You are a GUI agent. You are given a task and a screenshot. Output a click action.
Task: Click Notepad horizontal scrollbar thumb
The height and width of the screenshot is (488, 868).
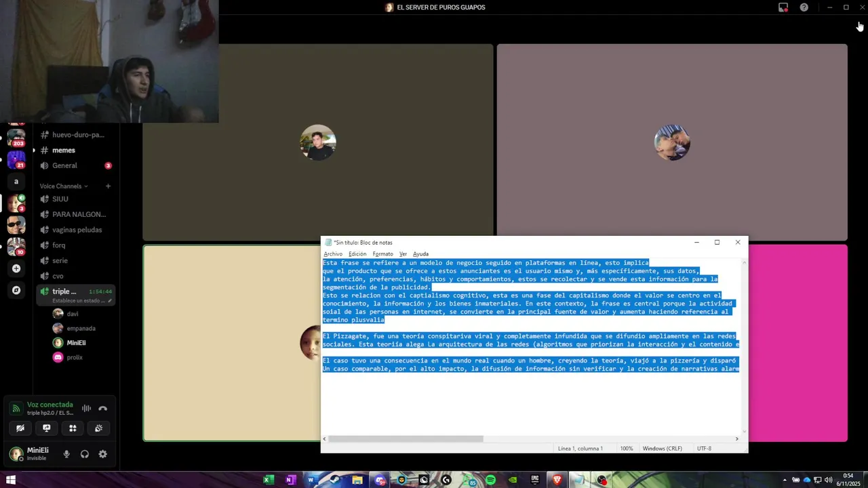click(406, 439)
